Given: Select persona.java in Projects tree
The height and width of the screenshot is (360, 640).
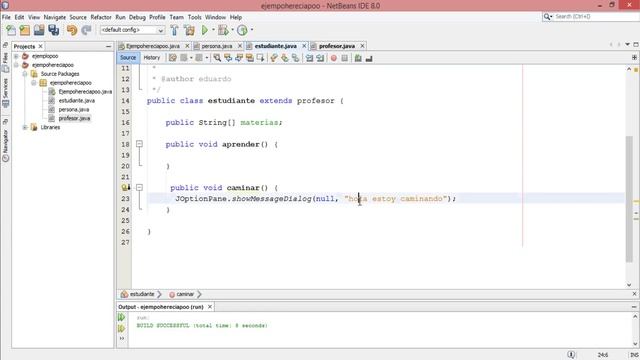Looking at the screenshot, I should [74, 109].
